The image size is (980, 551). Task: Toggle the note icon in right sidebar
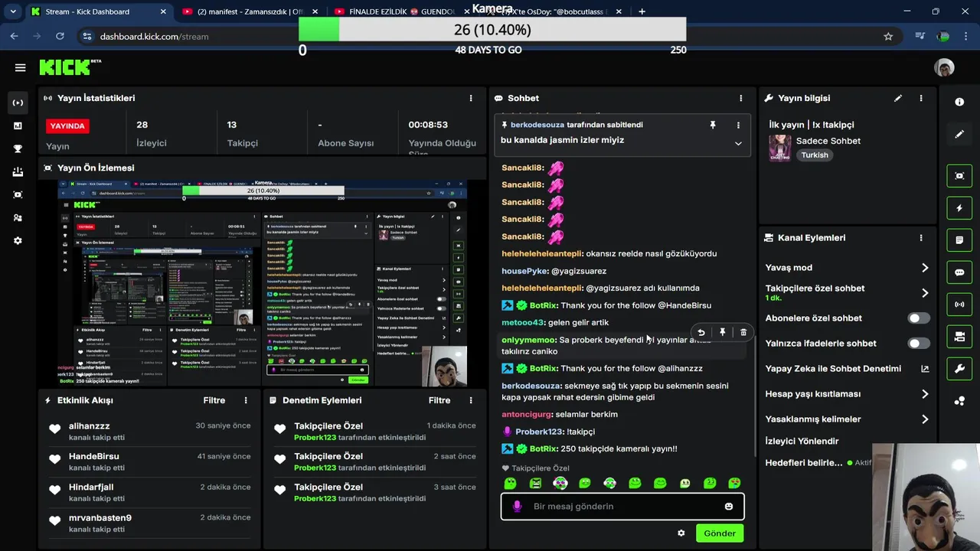pyautogui.click(x=959, y=240)
